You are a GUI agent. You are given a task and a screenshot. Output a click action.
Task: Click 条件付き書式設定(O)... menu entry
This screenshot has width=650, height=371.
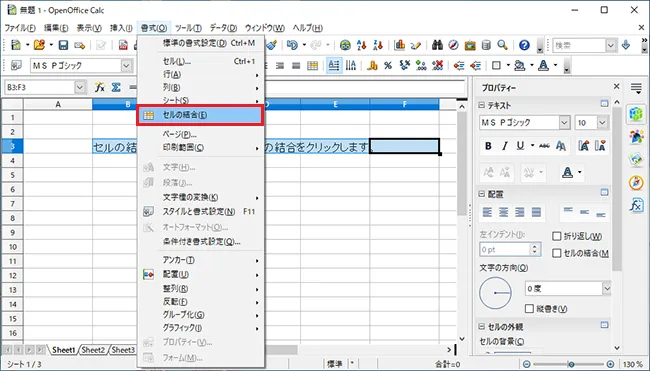[x=200, y=242]
